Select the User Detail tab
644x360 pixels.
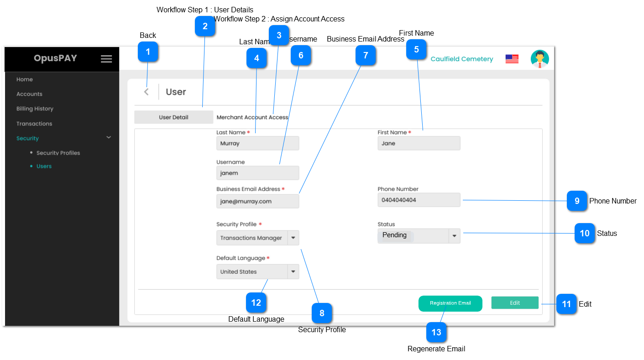coord(173,117)
